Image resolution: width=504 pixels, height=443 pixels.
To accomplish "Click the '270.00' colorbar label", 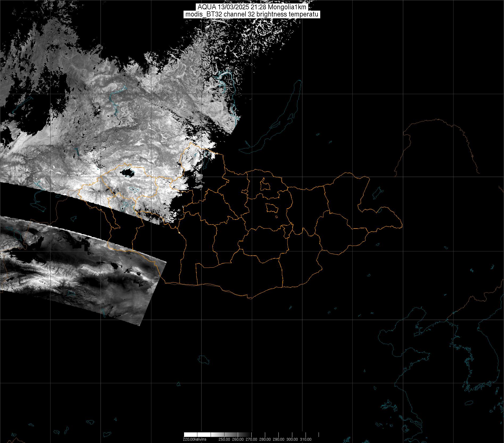I will [252, 439].
